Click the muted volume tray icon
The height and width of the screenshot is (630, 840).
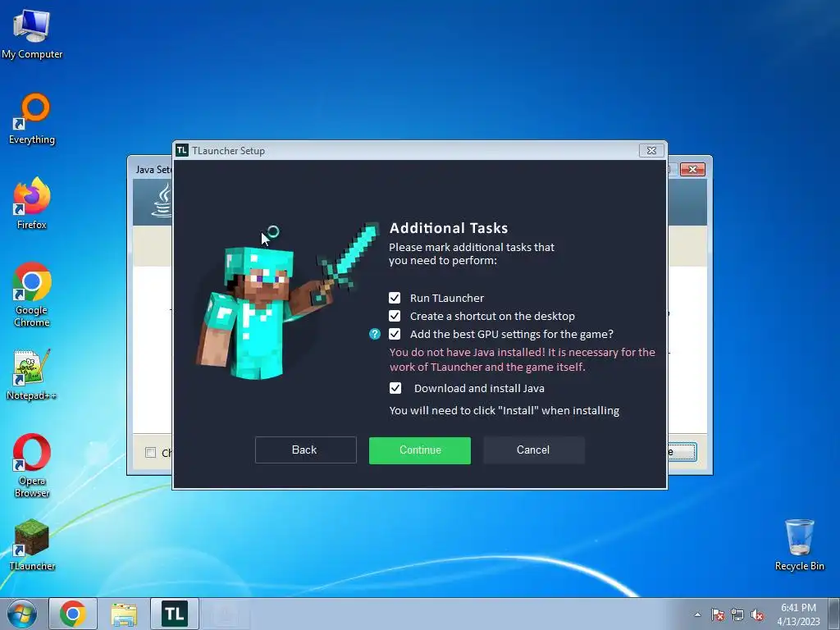pos(757,615)
